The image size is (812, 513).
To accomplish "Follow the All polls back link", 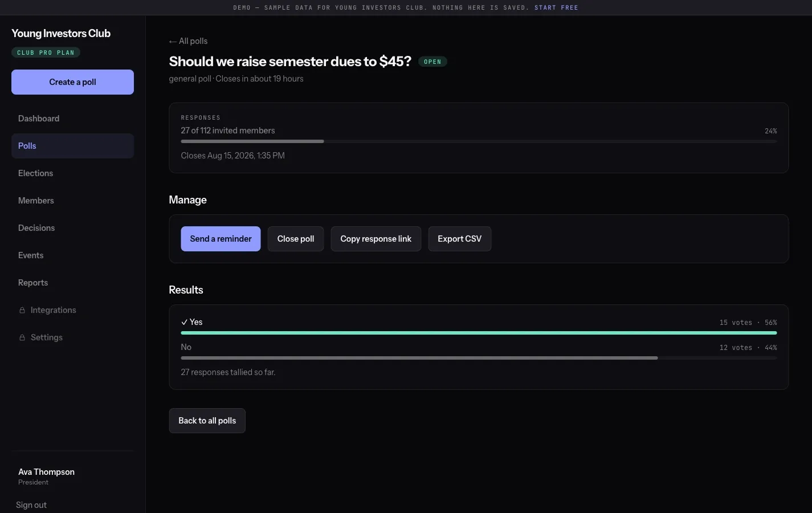I will point(189,41).
